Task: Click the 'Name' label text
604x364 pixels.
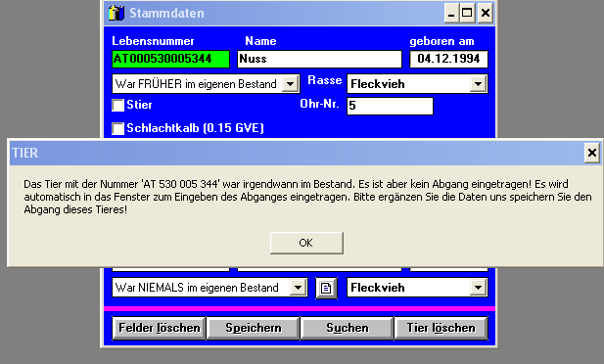Action: click(x=260, y=41)
